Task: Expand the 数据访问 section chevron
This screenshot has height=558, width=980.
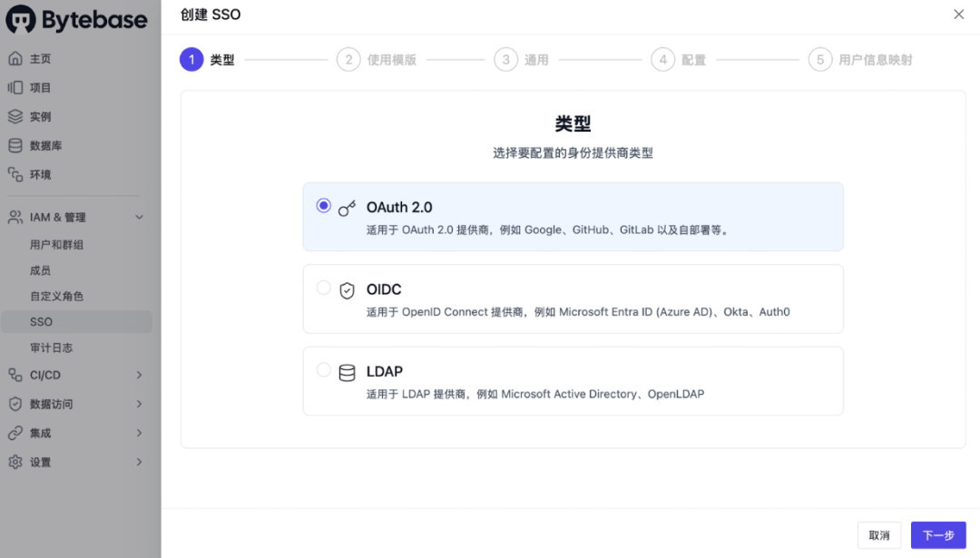Action: pyautogui.click(x=140, y=405)
